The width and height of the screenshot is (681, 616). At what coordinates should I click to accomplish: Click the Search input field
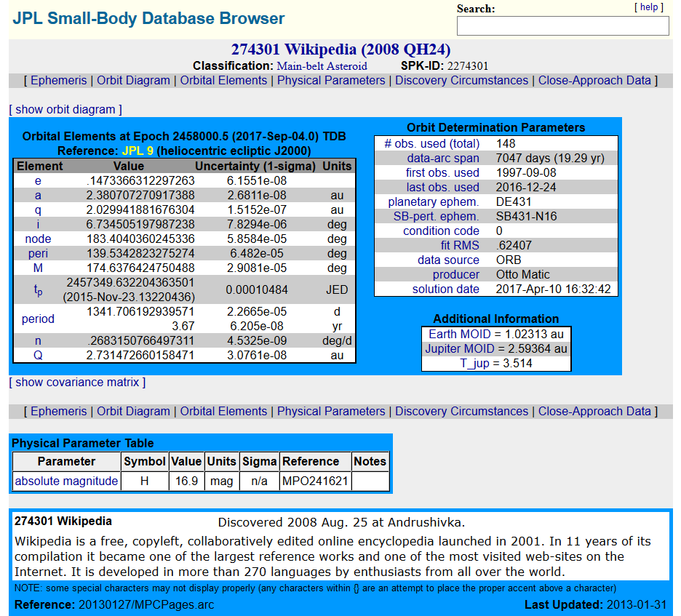(562, 26)
